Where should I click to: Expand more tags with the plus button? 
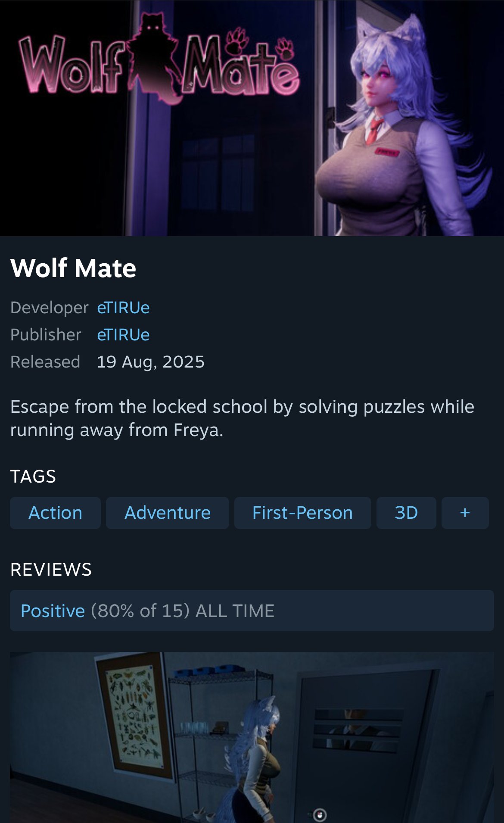(x=465, y=513)
